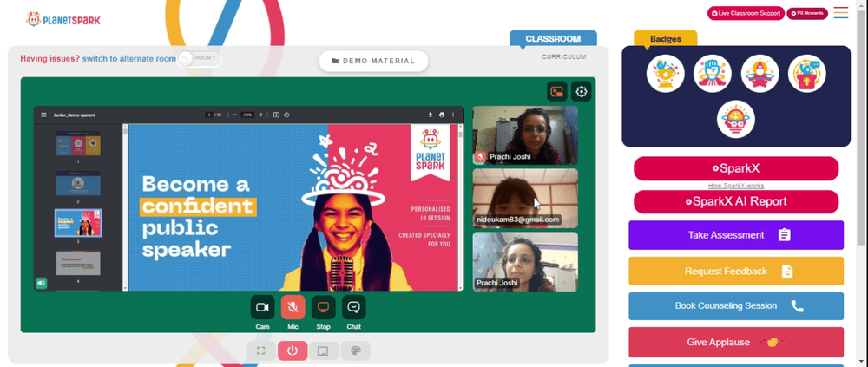Click the red power button

point(293,351)
